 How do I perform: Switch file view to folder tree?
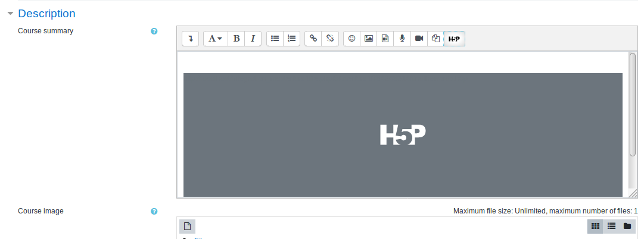click(x=627, y=226)
